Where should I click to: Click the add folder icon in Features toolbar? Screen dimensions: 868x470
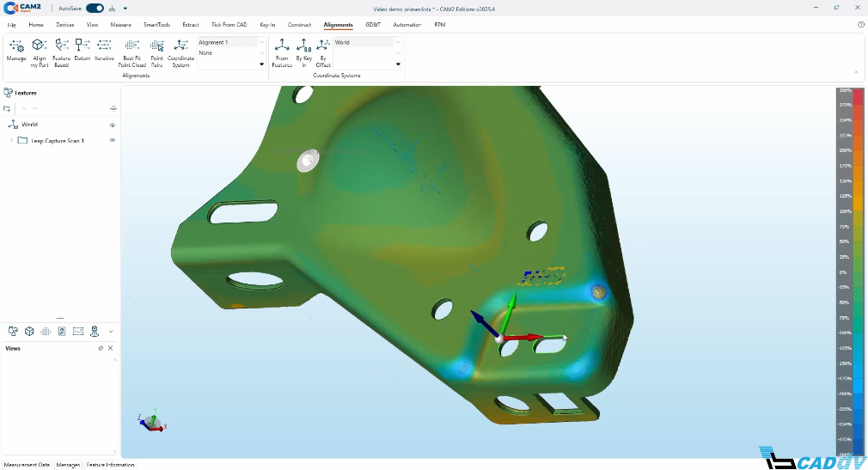tap(7, 108)
